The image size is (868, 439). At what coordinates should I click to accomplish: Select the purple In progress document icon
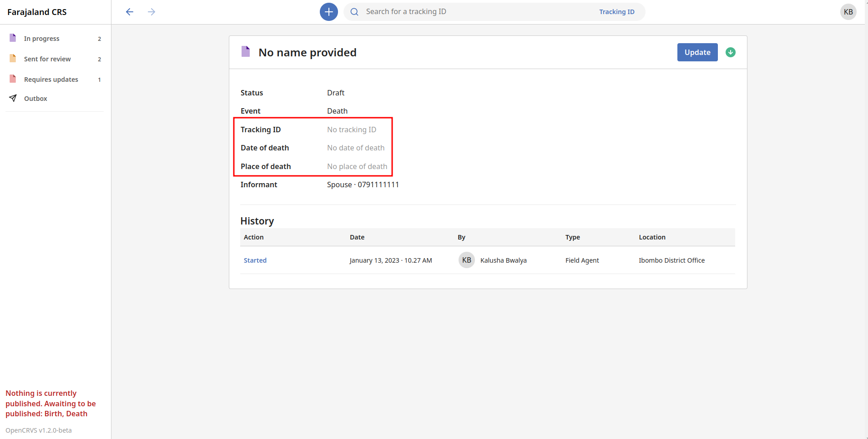[x=12, y=38]
